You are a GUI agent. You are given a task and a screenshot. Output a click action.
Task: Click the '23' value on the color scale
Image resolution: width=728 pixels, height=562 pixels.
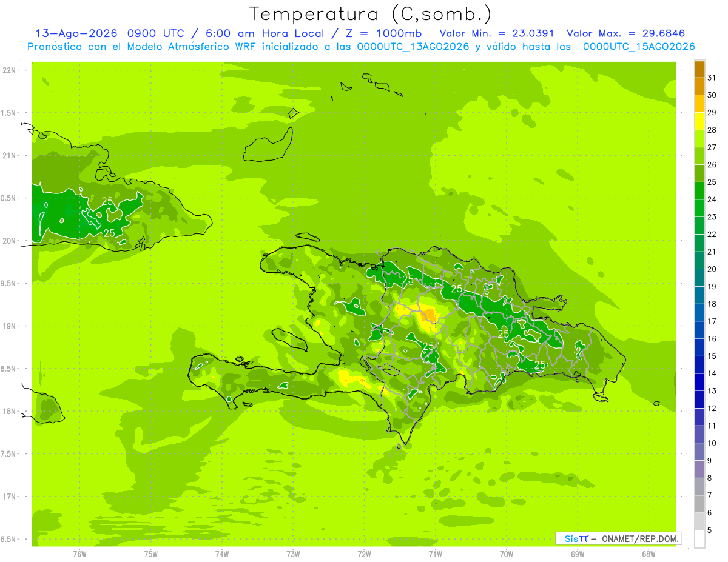click(x=712, y=217)
